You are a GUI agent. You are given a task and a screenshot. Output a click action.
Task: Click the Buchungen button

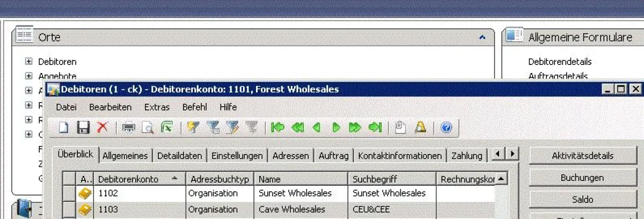[582, 178]
